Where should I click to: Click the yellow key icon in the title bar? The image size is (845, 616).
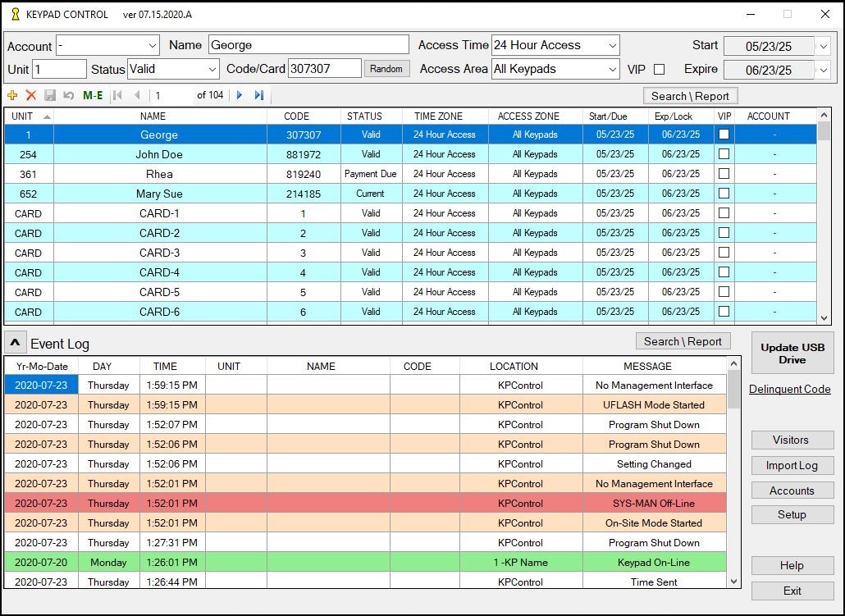click(15, 14)
